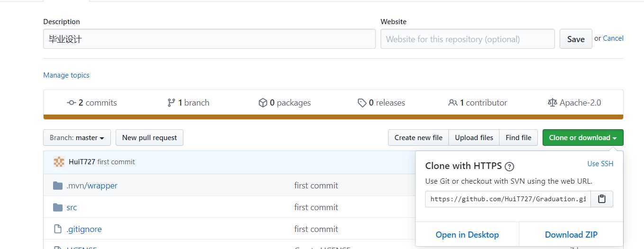The width and height of the screenshot is (644, 249).
Task: Open 0 packages page
Action: click(x=285, y=103)
